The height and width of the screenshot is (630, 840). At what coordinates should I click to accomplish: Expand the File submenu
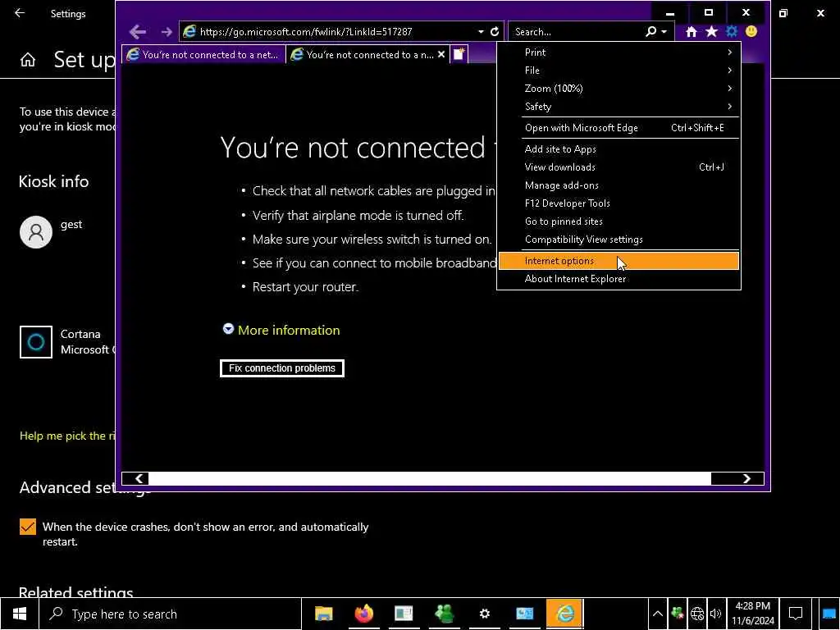coord(619,71)
